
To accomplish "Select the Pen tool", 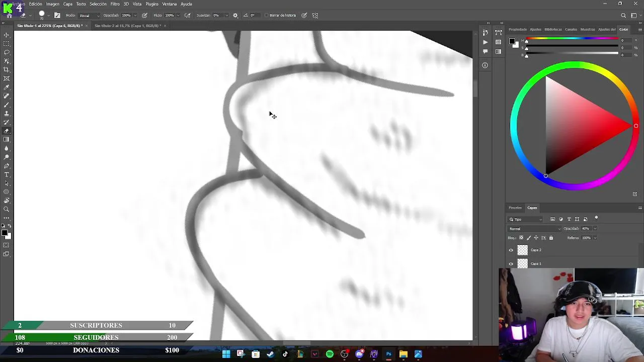I will click(7, 166).
